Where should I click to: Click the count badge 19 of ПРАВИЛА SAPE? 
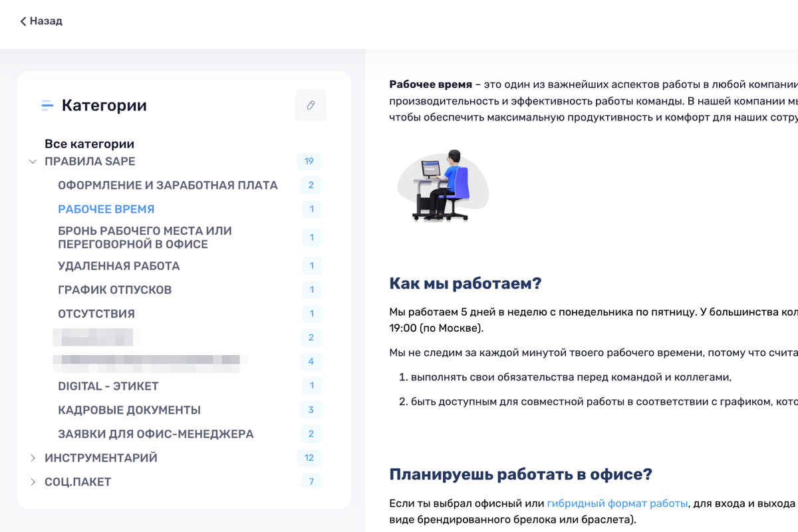point(309,162)
